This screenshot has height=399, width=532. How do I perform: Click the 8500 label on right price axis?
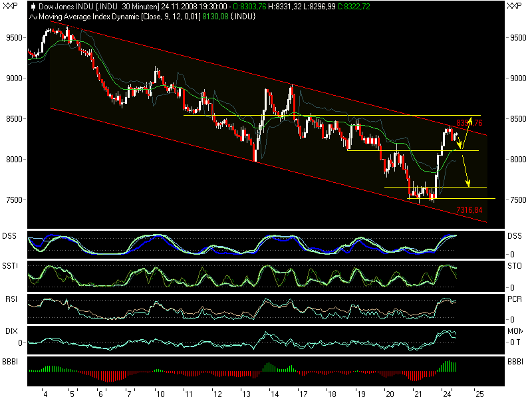[x=519, y=119]
